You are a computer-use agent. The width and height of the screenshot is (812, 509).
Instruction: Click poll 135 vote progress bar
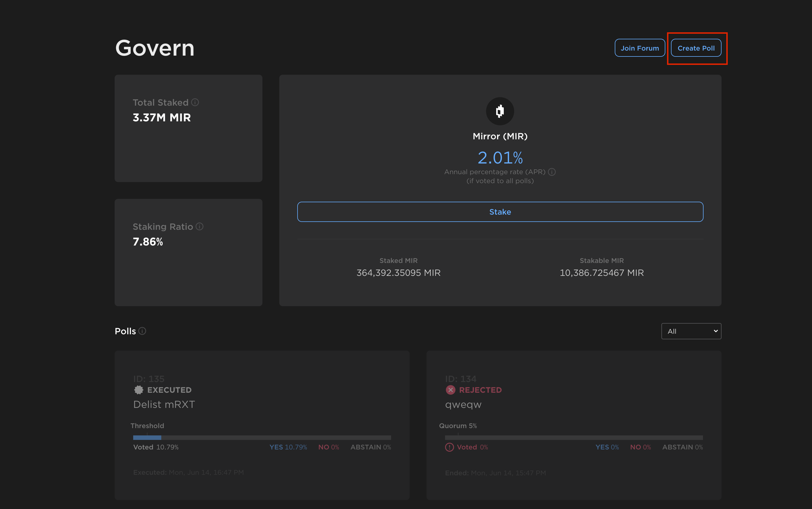pos(262,437)
